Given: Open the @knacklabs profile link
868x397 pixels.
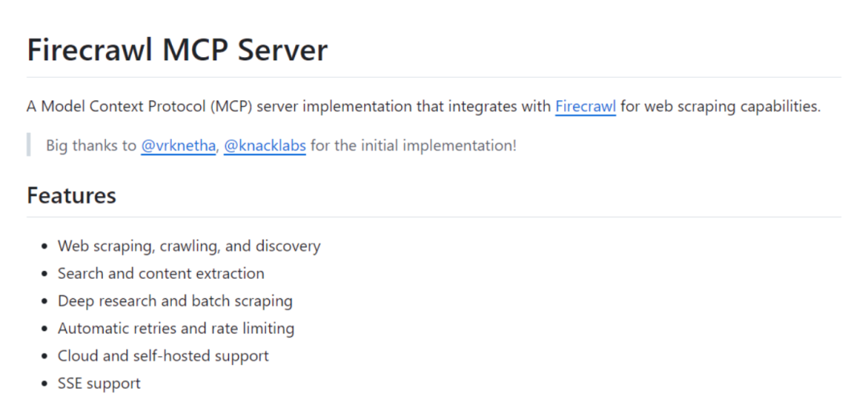Looking at the screenshot, I should point(264,146).
